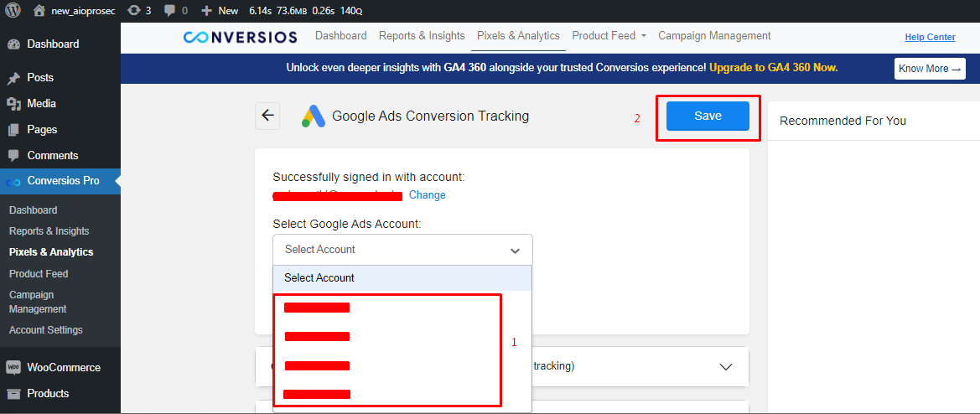Click the Recommended For You heading
980x414 pixels.
[843, 121]
